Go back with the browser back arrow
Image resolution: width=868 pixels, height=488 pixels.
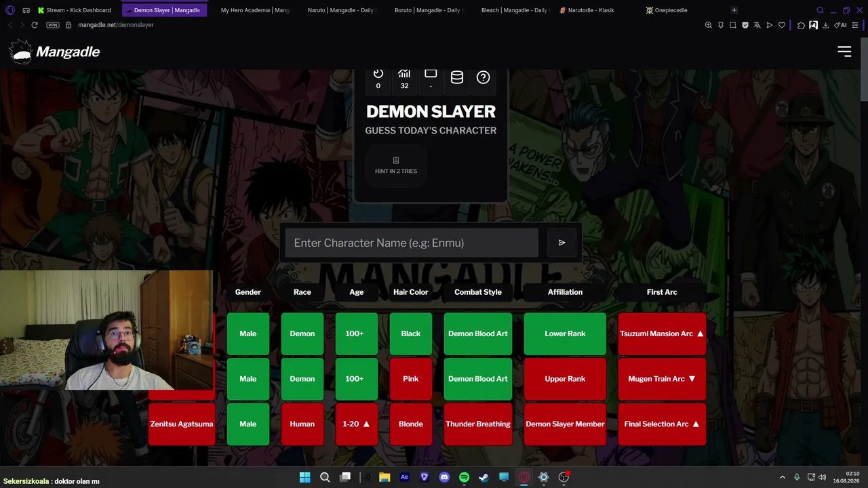[x=10, y=25]
